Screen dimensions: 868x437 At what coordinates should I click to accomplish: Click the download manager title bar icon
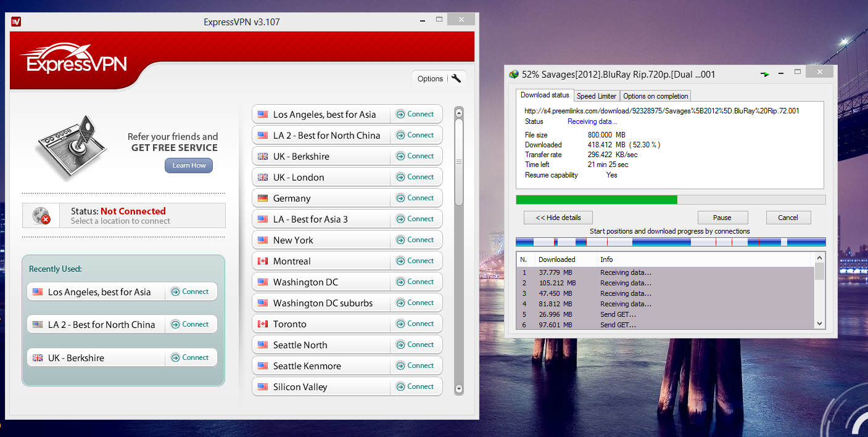pyautogui.click(x=514, y=75)
